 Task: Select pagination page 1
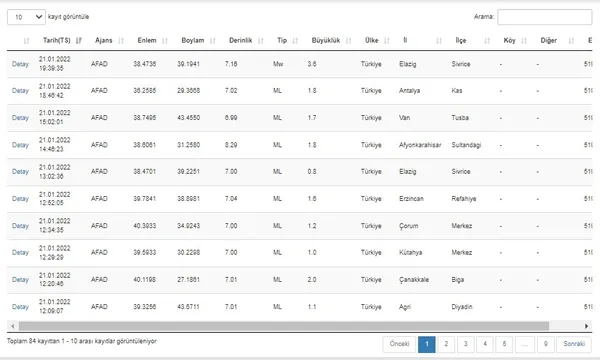[427, 344]
